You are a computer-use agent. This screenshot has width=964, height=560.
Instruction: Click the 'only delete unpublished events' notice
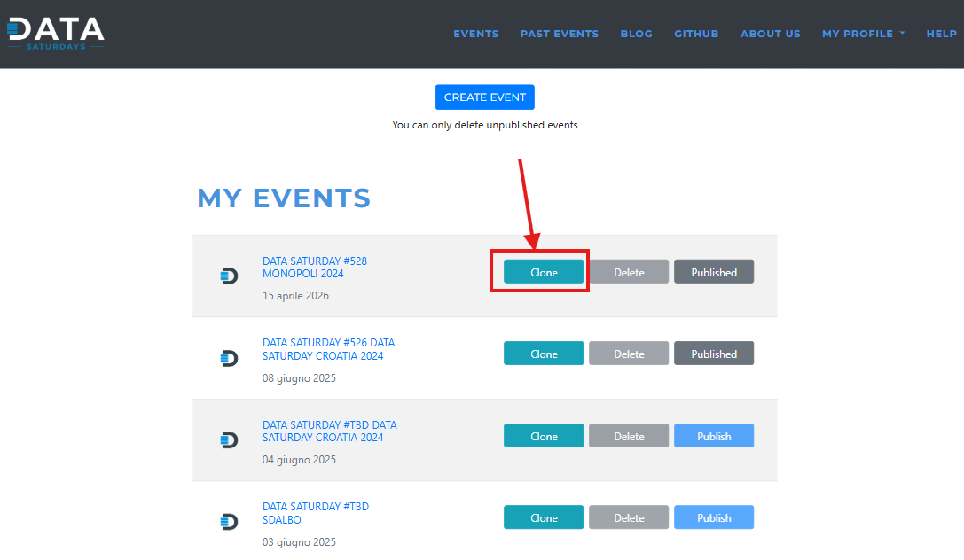pos(485,125)
